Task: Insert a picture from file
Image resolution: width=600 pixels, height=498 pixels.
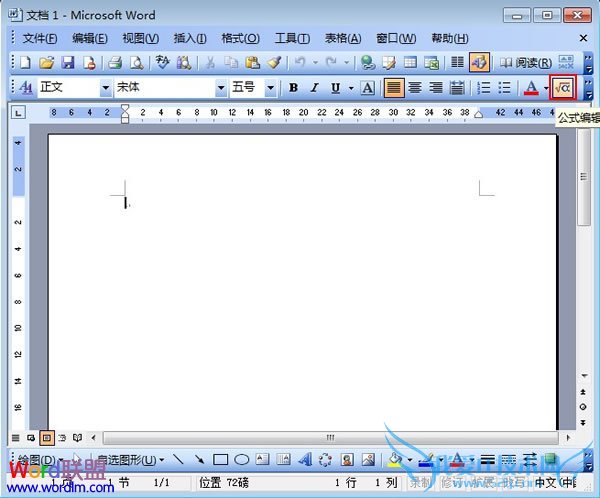Action: [x=368, y=459]
